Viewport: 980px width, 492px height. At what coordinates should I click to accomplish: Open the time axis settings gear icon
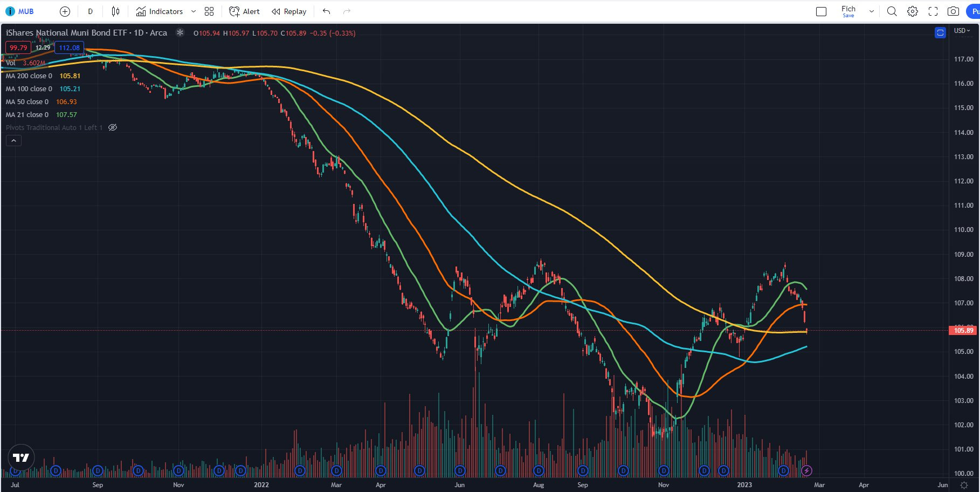coord(964,485)
